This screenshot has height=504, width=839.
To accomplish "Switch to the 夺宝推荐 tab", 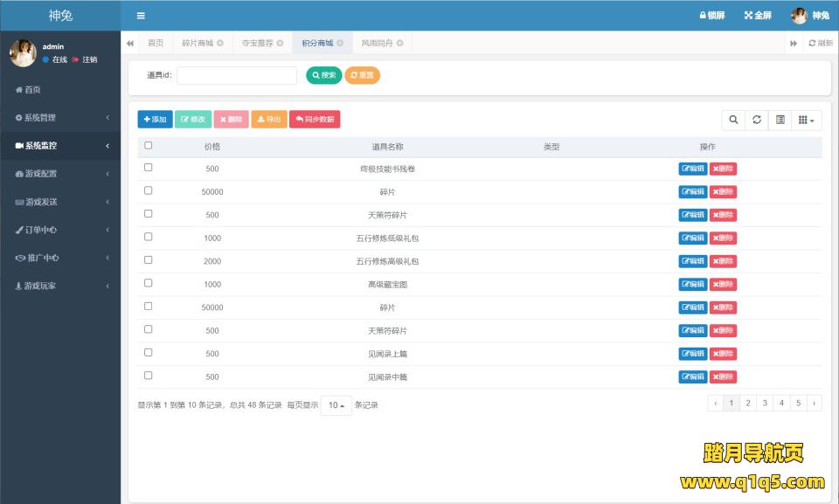I will [257, 43].
